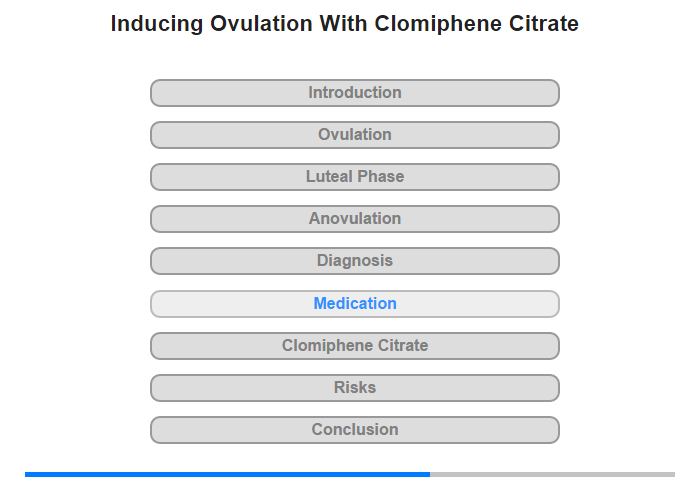700x480 pixels.
Task: Click the gray unfilled progress bar portion
Action: (552, 474)
